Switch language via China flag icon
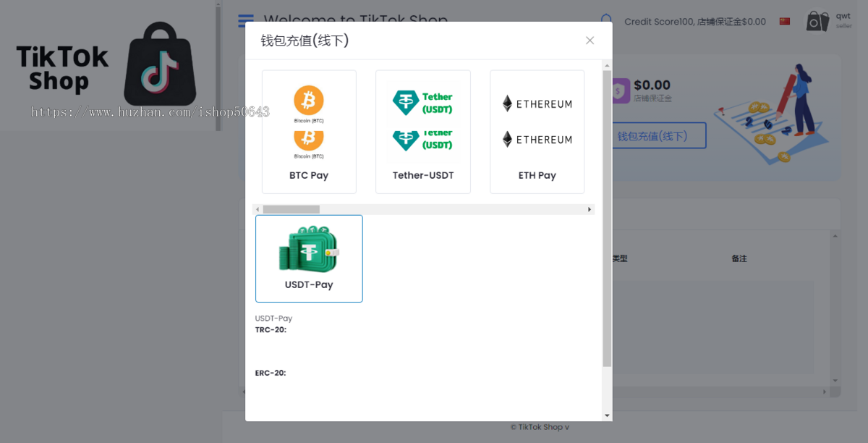This screenshot has width=868, height=443. (785, 22)
